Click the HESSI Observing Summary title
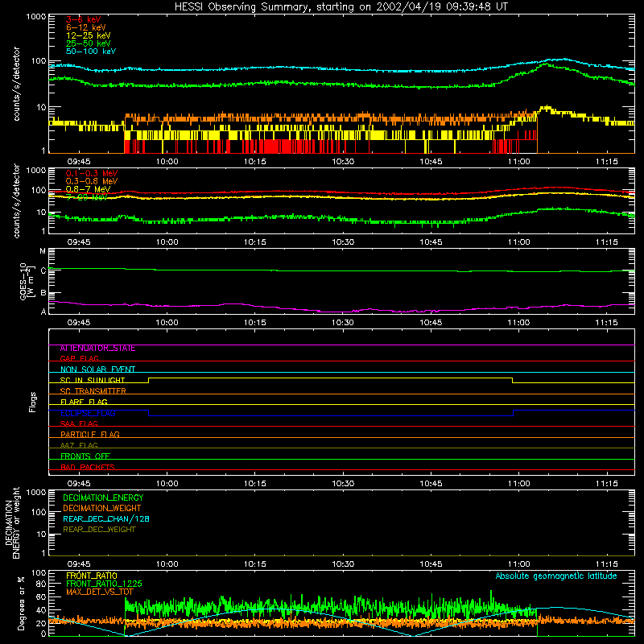The height and width of the screenshot is (644, 644). tap(341, 7)
